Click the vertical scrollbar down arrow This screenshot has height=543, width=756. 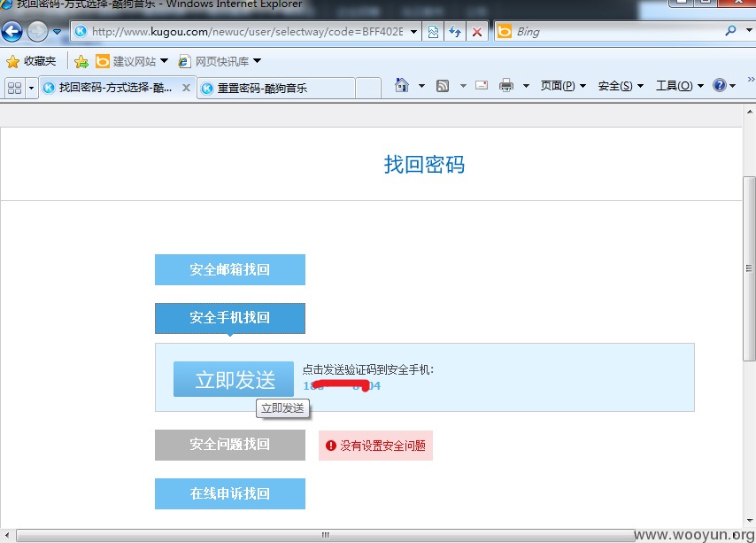click(749, 520)
